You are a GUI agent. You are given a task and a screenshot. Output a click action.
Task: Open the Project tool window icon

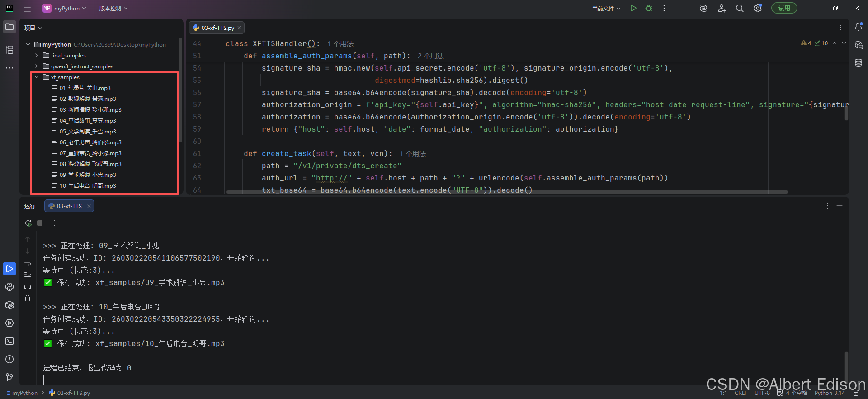9,27
